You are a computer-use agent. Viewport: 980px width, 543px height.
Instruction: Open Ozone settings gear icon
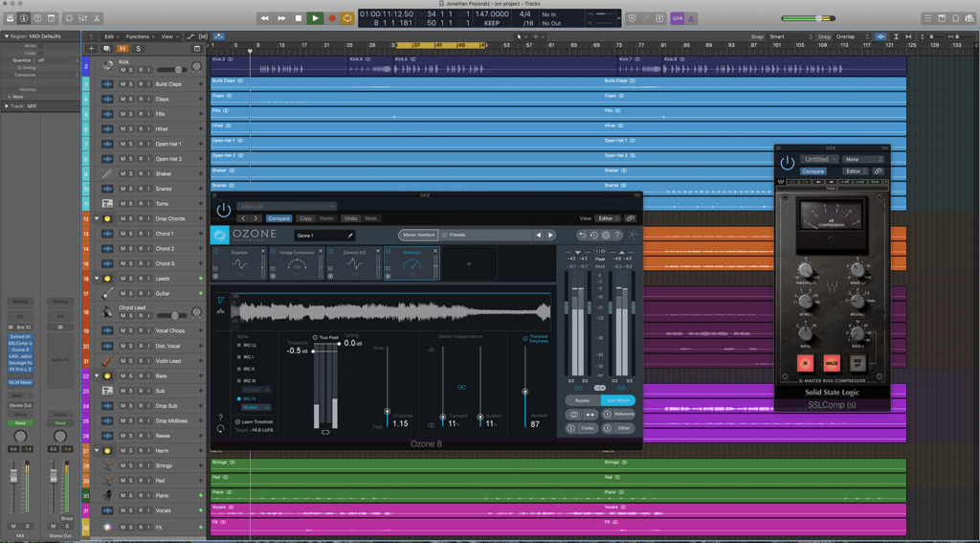tap(606, 236)
